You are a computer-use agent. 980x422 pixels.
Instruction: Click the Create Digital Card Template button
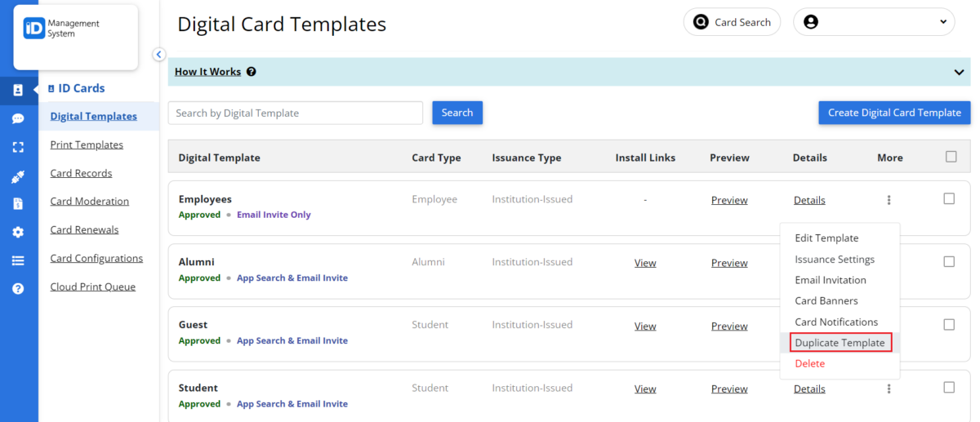click(894, 113)
